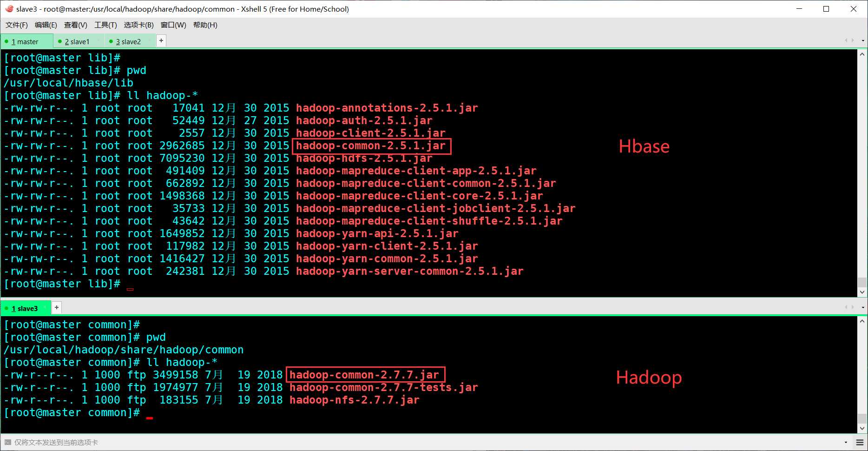Click hadoop-yarn-server-common-2.5.1.jar file name
This screenshot has height=451, width=868.
point(409,271)
